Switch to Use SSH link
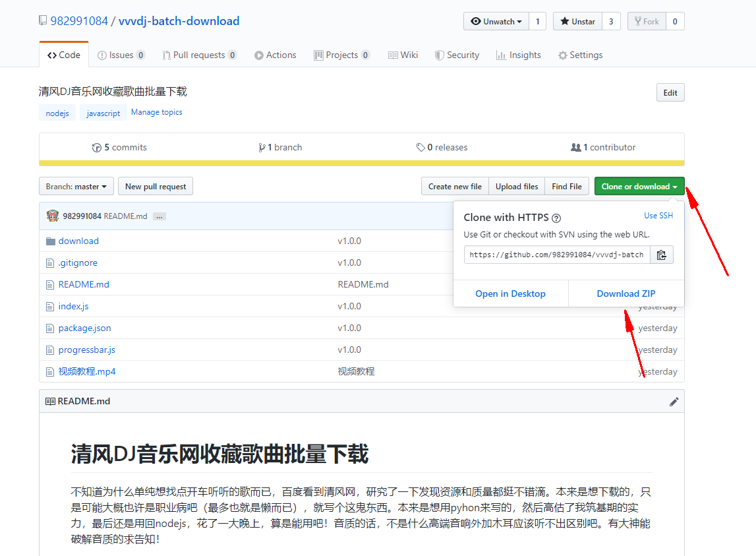Viewport: 756px width, 556px height. pyautogui.click(x=658, y=216)
